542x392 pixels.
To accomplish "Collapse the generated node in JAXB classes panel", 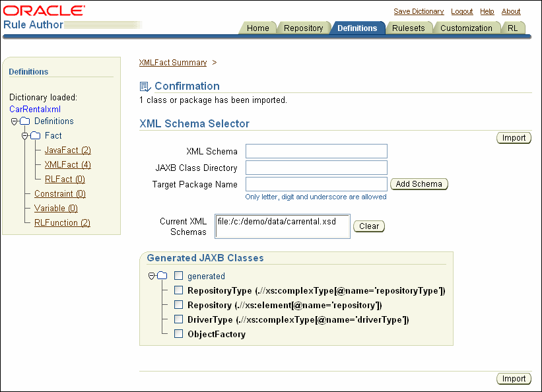I will tap(151, 276).
